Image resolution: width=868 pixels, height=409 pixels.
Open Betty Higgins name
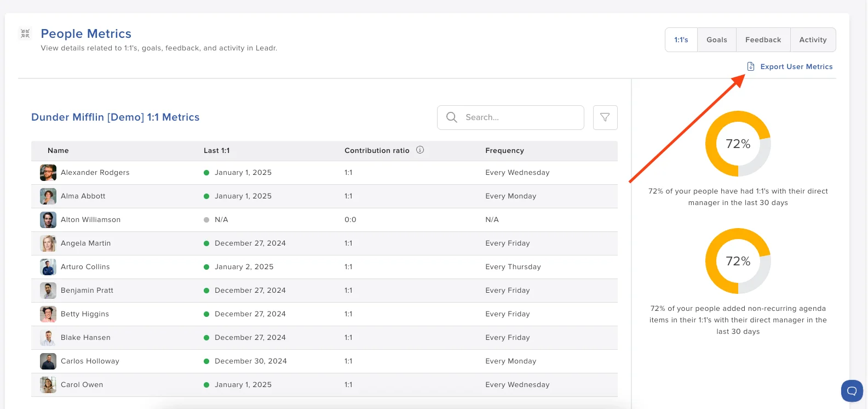85,314
